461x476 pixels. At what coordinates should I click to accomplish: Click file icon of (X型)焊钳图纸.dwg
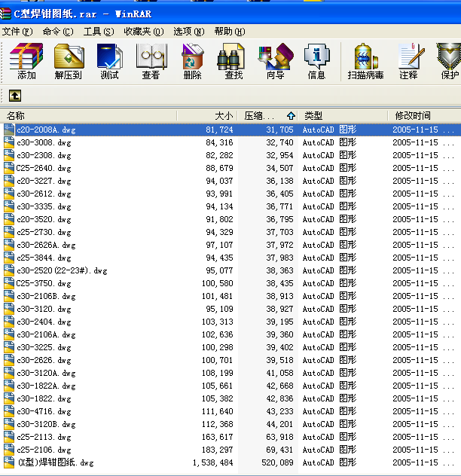9,462
